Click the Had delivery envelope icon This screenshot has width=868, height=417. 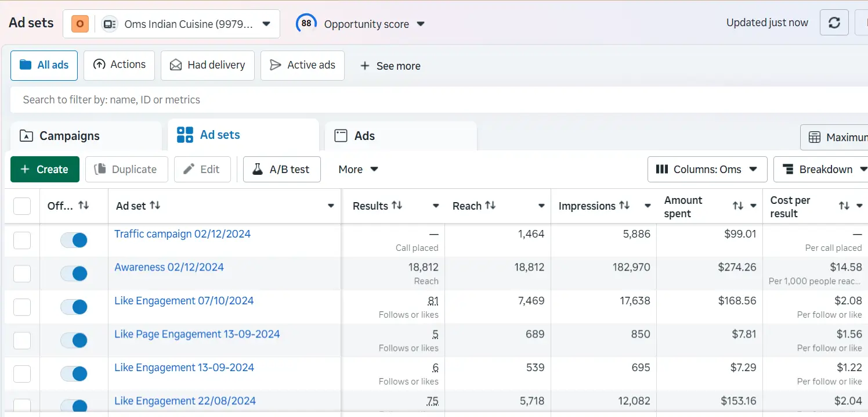(x=176, y=65)
